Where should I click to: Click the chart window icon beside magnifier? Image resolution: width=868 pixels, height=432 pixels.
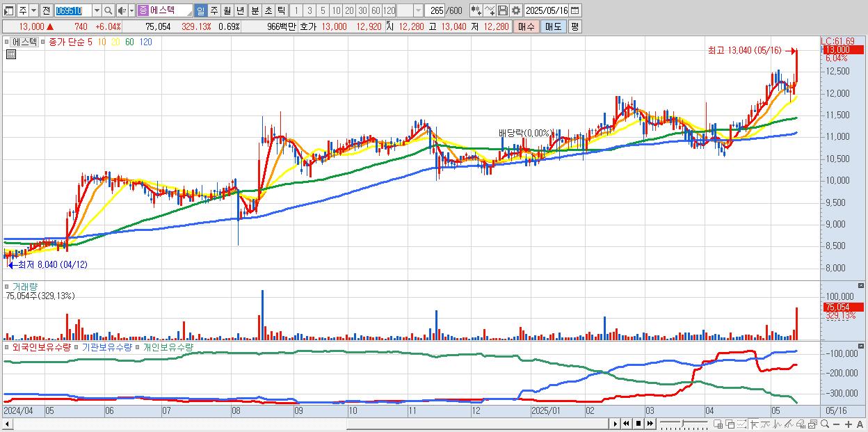click(x=813, y=424)
